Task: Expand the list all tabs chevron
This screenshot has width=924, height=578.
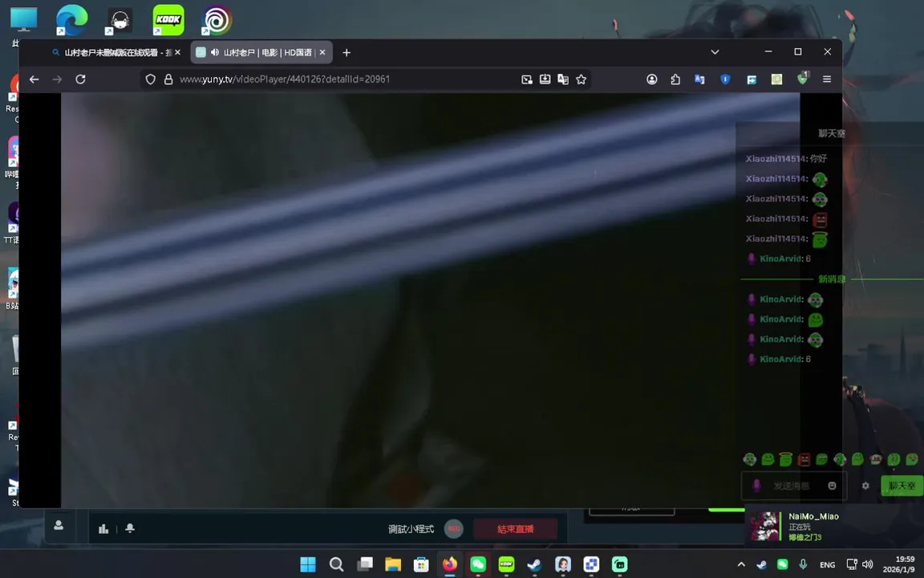Action: 715,52
